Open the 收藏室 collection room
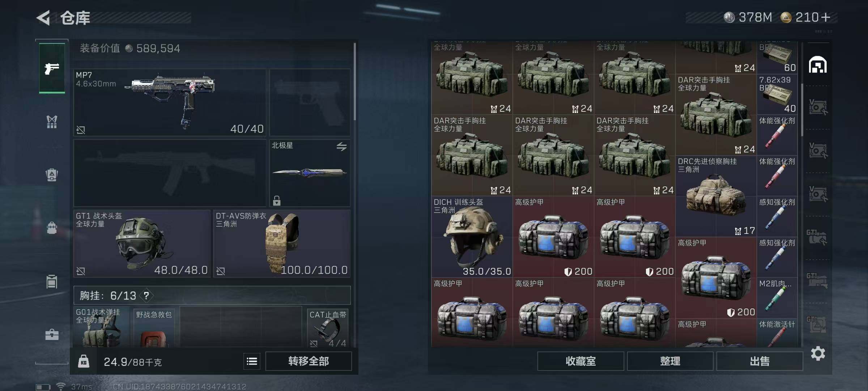868x391 pixels. click(x=580, y=361)
